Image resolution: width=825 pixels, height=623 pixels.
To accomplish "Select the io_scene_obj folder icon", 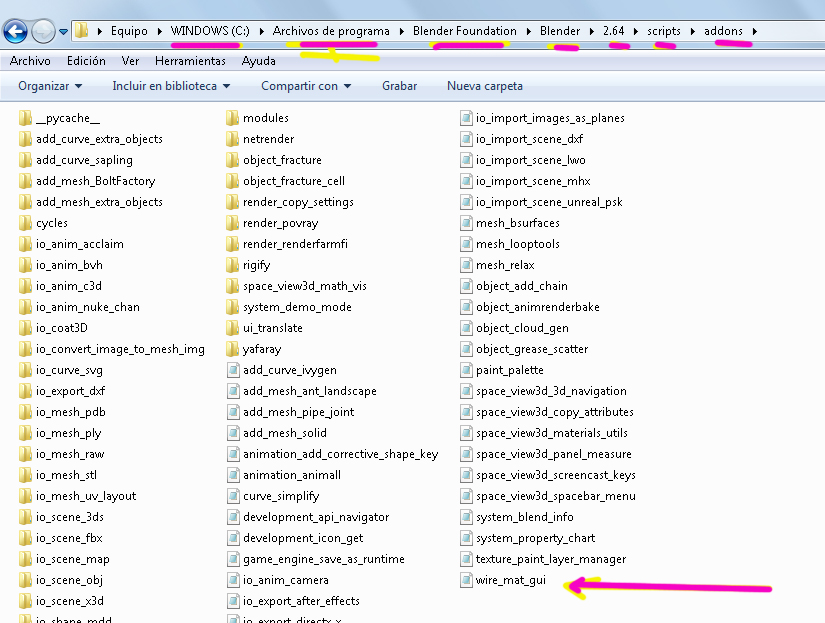I will click(x=25, y=580).
